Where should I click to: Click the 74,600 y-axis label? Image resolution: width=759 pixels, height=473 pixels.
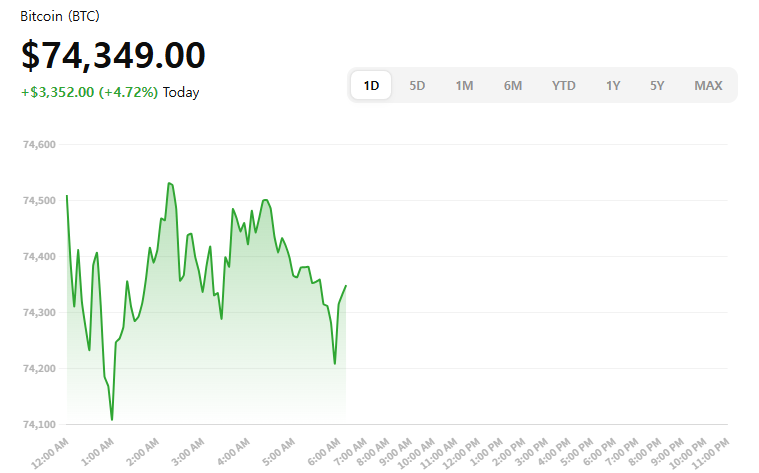(x=38, y=145)
